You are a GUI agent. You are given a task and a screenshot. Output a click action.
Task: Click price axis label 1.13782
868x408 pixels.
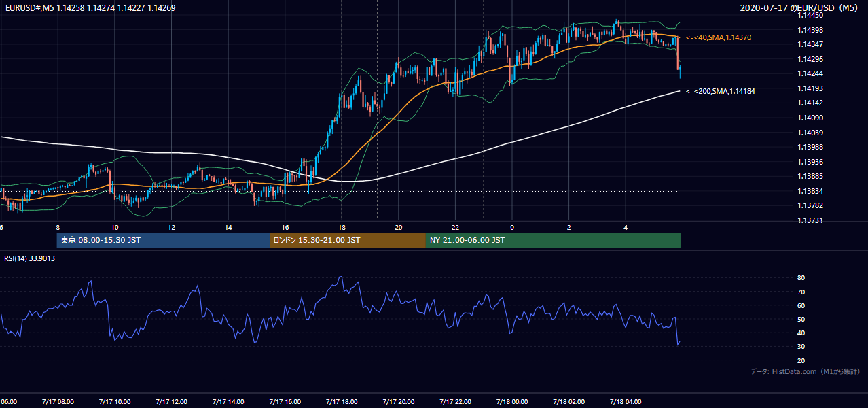coord(811,205)
